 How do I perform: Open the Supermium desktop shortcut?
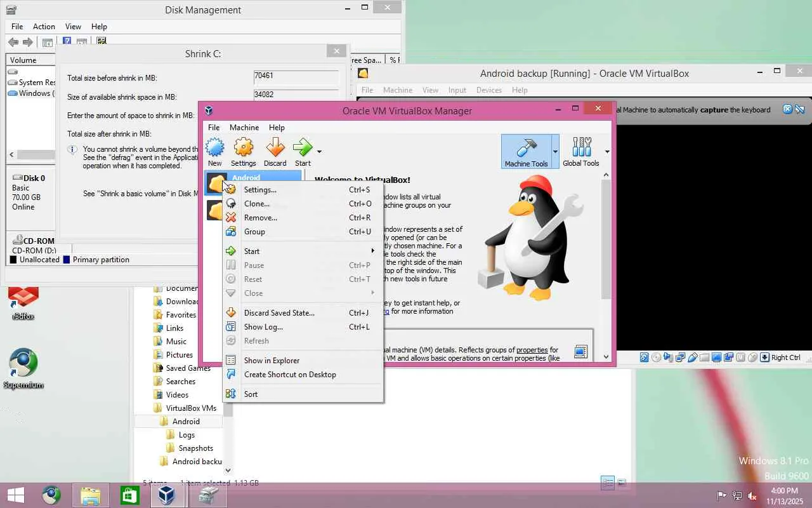click(23, 368)
